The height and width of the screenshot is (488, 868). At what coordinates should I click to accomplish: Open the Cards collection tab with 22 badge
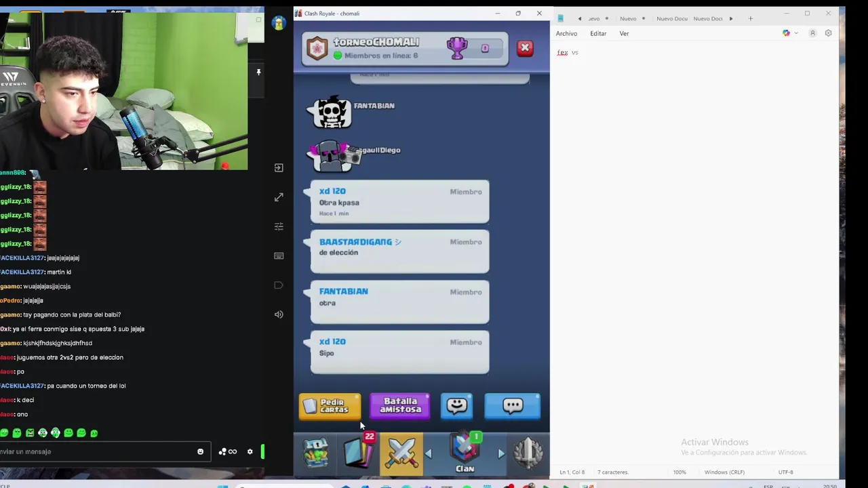(x=359, y=453)
